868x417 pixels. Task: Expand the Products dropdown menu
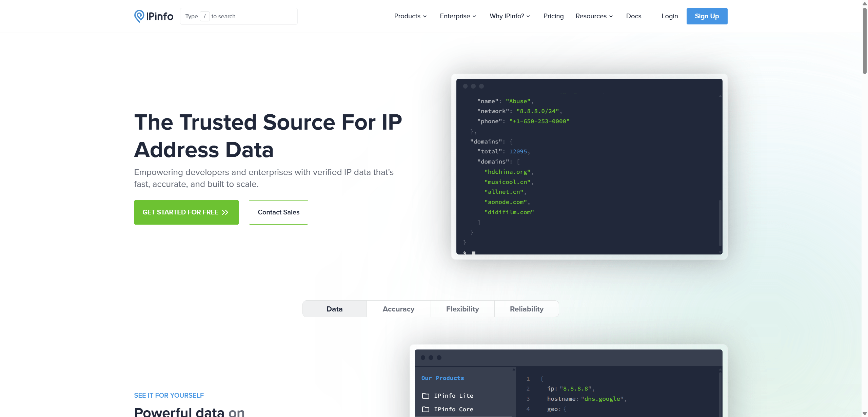[x=410, y=16]
